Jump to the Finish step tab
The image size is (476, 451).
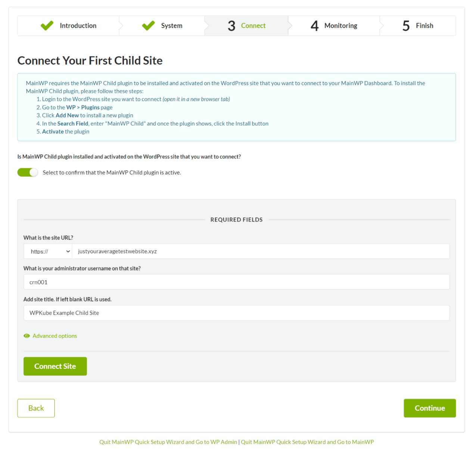point(424,26)
